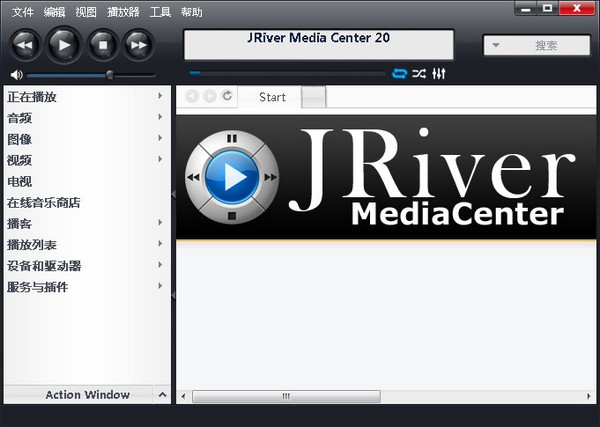Open the 帮助 menu

(x=192, y=12)
